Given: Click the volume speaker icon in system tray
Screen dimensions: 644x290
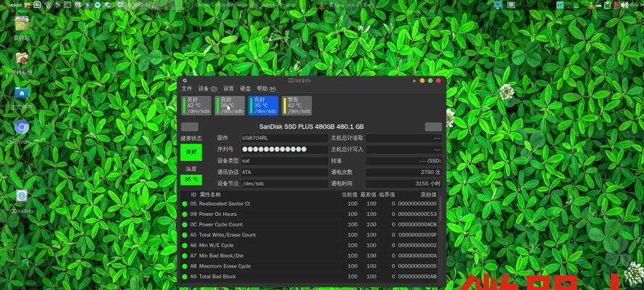Looking at the screenshot, I should click(624, 5).
